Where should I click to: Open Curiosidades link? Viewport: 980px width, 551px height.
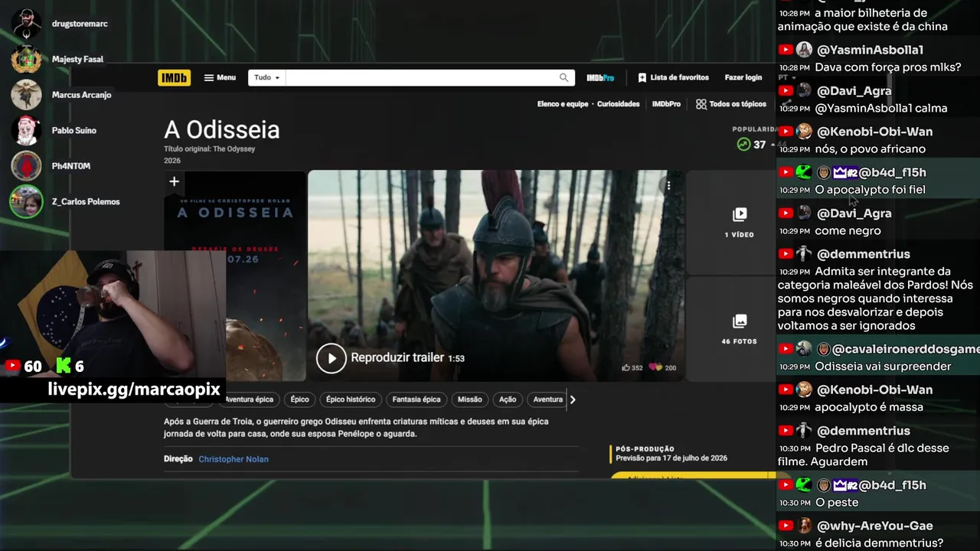pyautogui.click(x=618, y=104)
